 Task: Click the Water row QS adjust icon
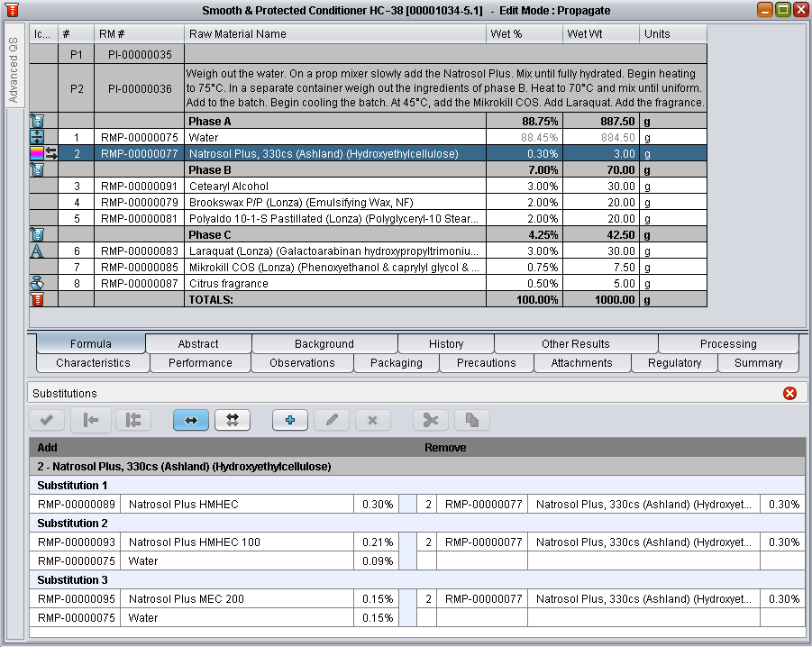37,137
